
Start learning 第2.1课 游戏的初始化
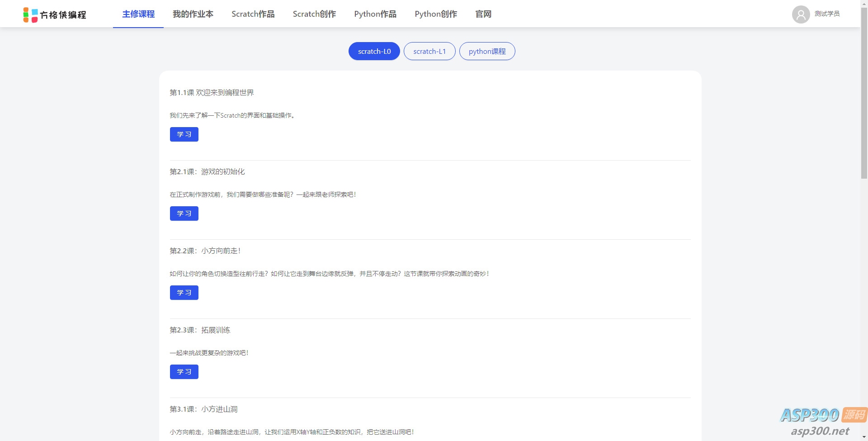tap(184, 213)
